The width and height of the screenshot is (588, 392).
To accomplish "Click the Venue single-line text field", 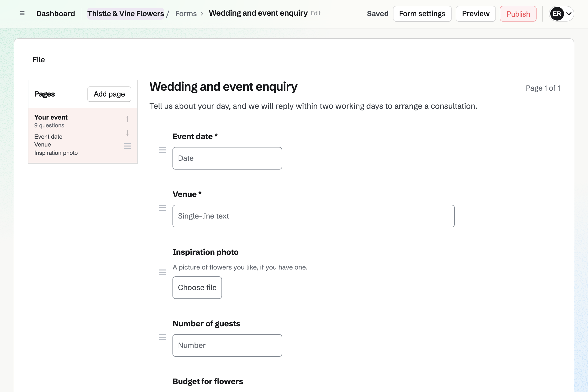I will pyautogui.click(x=314, y=216).
